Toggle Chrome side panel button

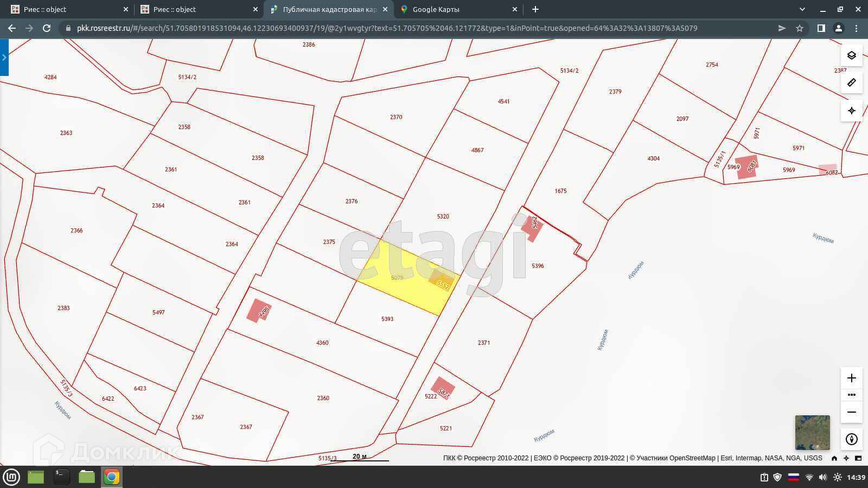coord(821,28)
